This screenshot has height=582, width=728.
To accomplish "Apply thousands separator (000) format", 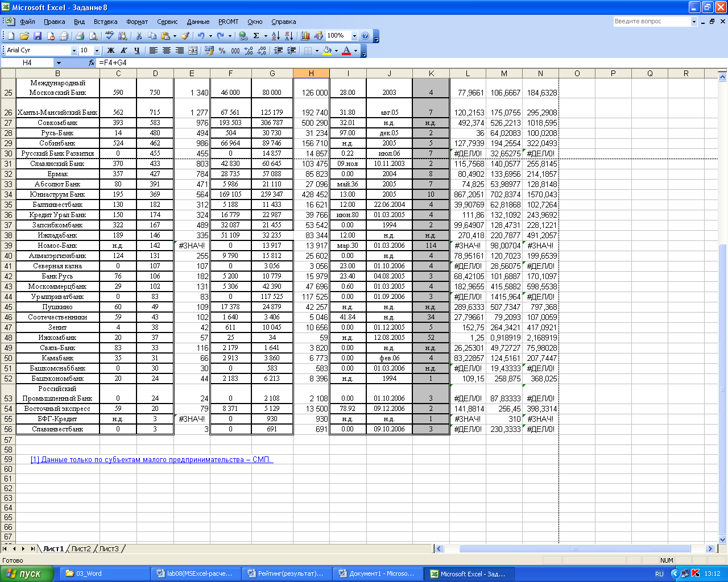I will 235,51.
